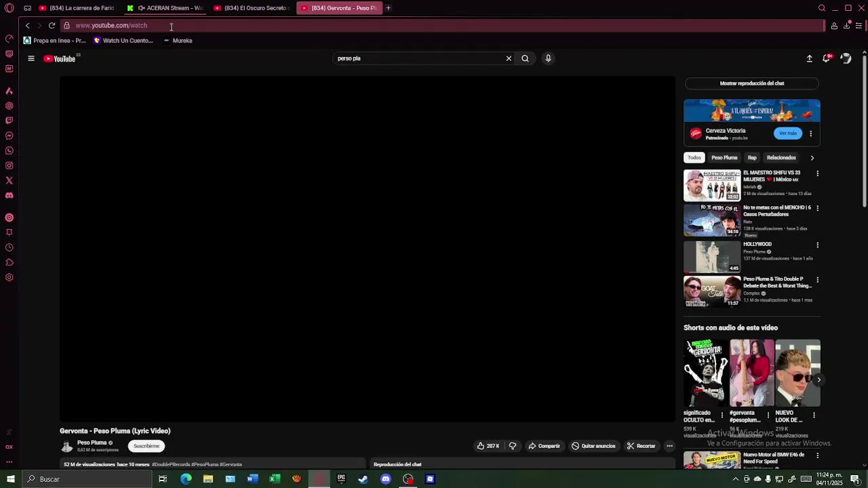Open Mureka bookmark
Screen dimensions: 868x488
(178, 41)
